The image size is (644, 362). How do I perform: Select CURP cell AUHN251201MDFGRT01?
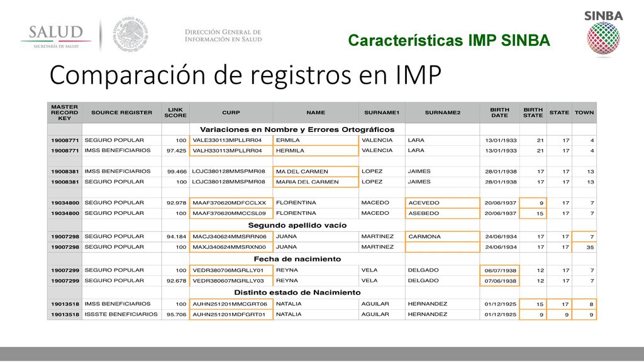pos(231,314)
